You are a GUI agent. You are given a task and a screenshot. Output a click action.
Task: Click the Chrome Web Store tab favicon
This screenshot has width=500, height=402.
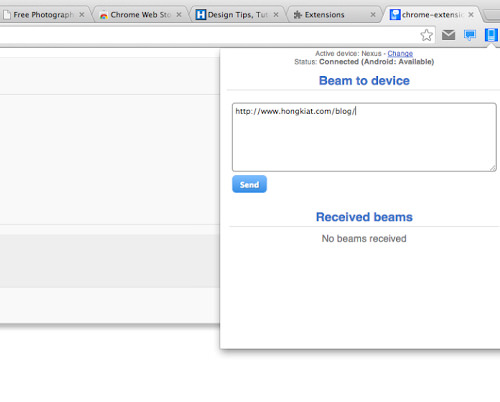click(104, 15)
